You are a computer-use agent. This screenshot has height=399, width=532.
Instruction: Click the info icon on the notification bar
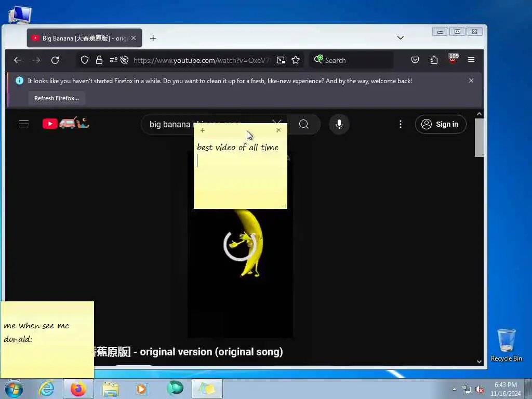19,81
